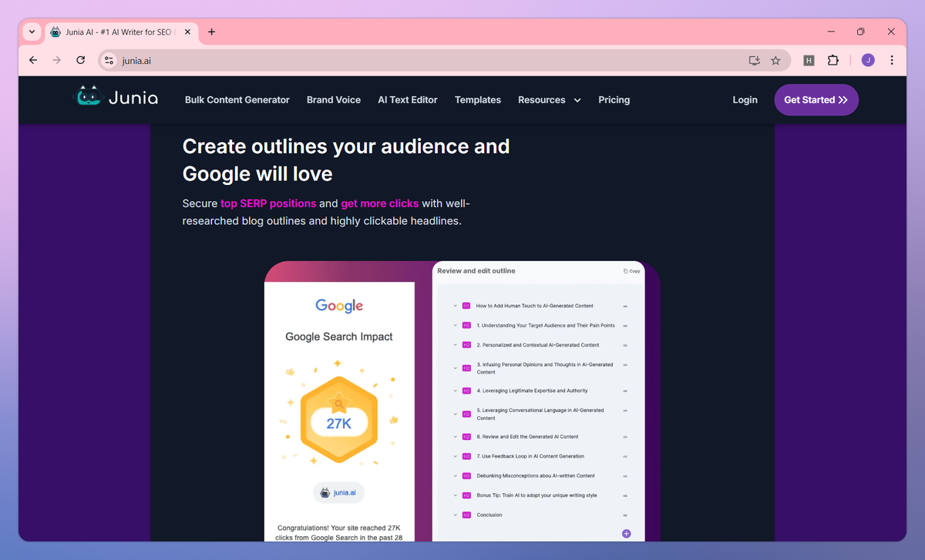Click the Congratulations message under junia.ai
The width and height of the screenshot is (925, 560).
(339, 532)
